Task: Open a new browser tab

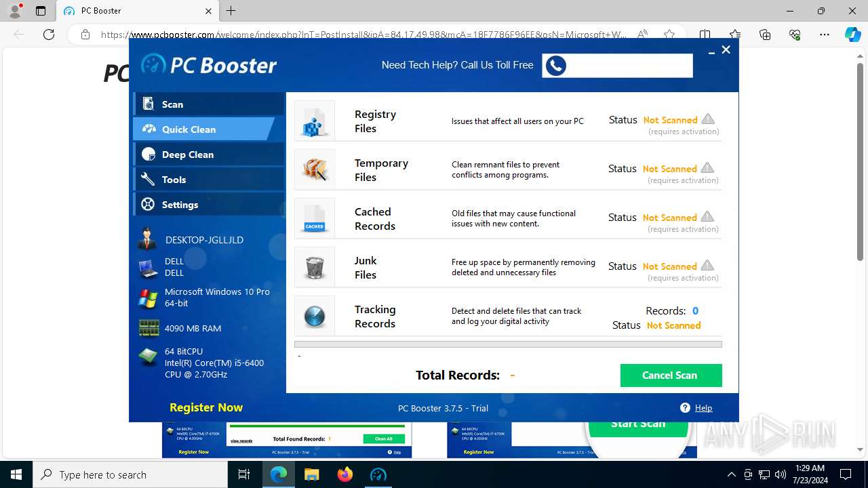Action: pyautogui.click(x=231, y=11)
